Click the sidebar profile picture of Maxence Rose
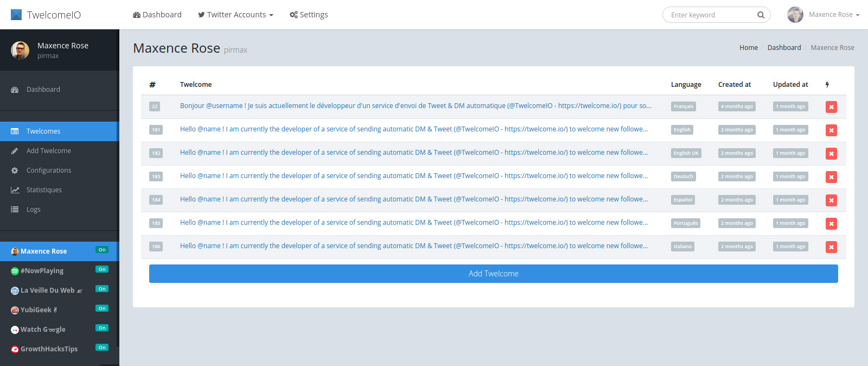 (x=20, y=50)
